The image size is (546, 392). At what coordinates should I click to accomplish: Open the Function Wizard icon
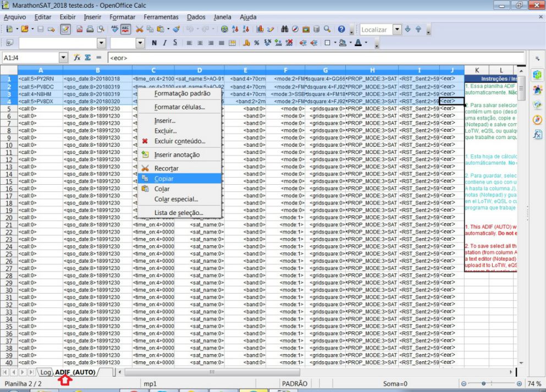pos(78,58)
